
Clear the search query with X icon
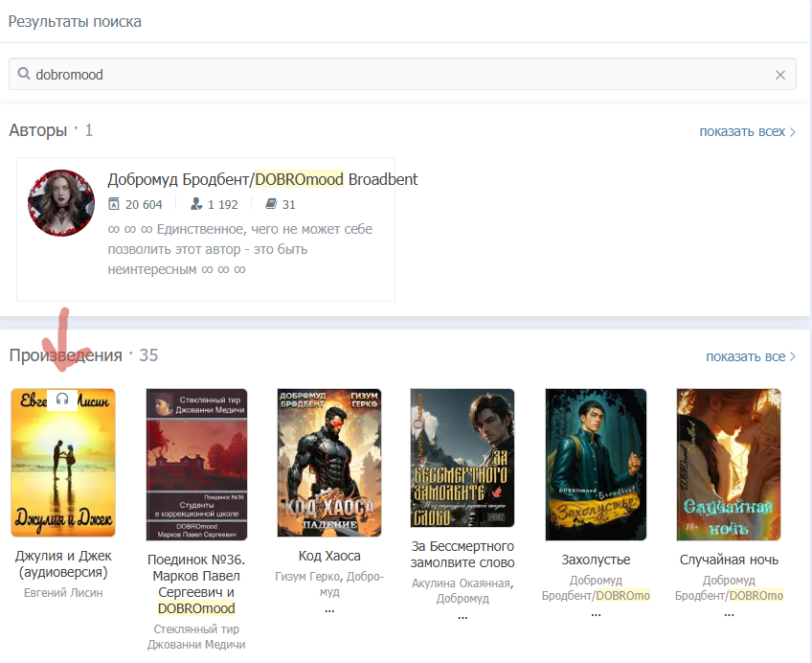(780, 75)
